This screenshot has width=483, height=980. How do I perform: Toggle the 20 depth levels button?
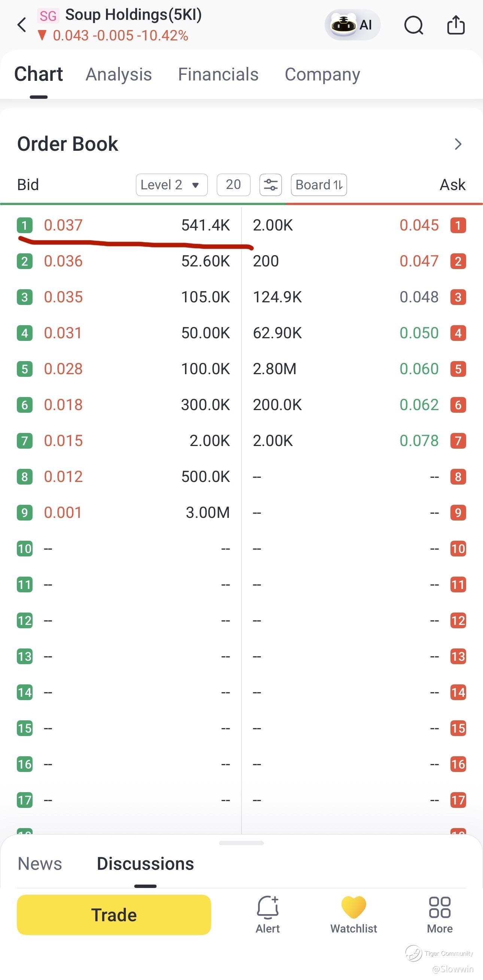pyautogui.click(x=233, y=185)
